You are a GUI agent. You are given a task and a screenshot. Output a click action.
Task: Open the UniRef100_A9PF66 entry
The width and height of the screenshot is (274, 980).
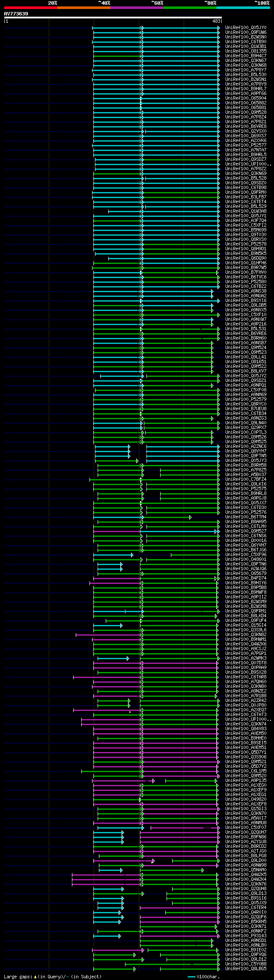tap(246, 94)
